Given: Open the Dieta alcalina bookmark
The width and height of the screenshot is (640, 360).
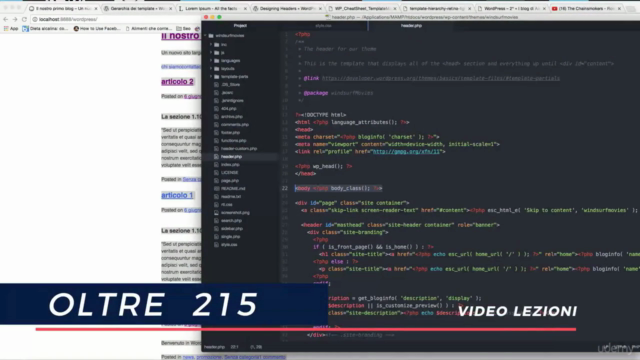Looking at the screenshot, I should tap(45, 29).
